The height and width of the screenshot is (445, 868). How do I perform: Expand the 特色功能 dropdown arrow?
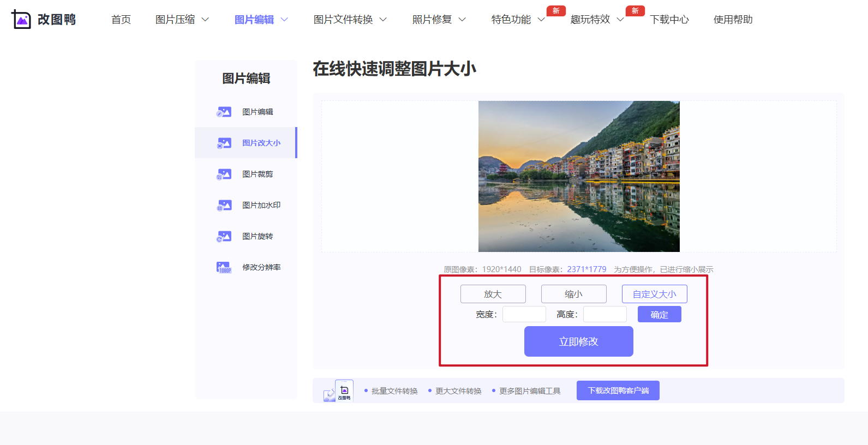coord(541,20)
